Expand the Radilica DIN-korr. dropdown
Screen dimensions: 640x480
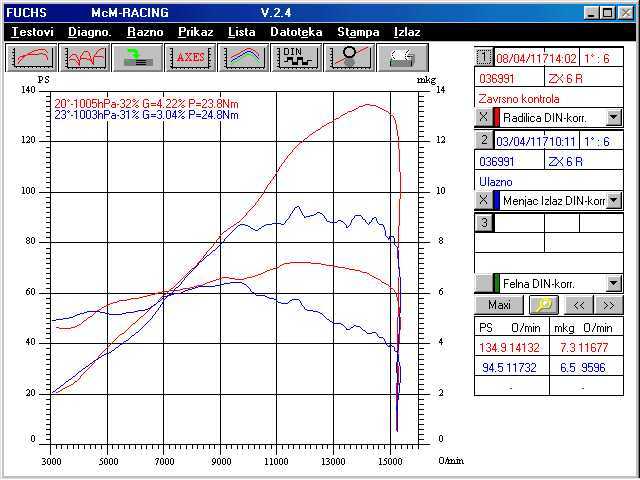coord(614,118)
